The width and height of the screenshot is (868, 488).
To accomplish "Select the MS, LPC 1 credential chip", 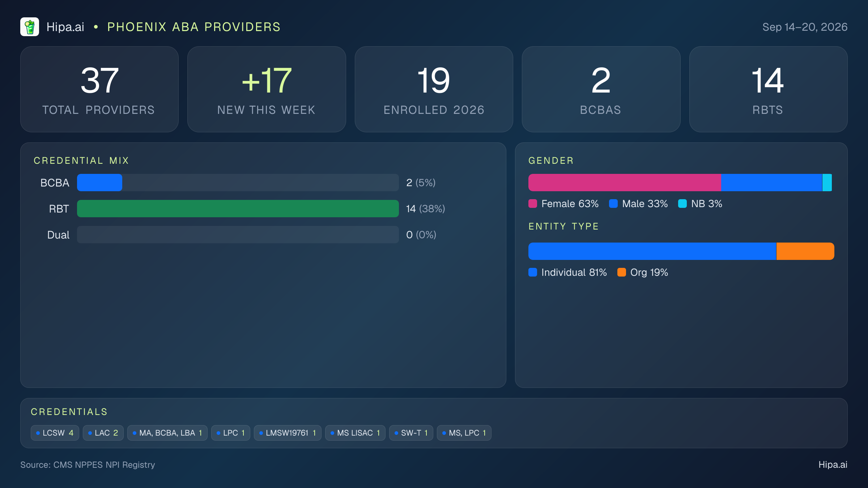I will pyautogui.click(x=464, y=433).
